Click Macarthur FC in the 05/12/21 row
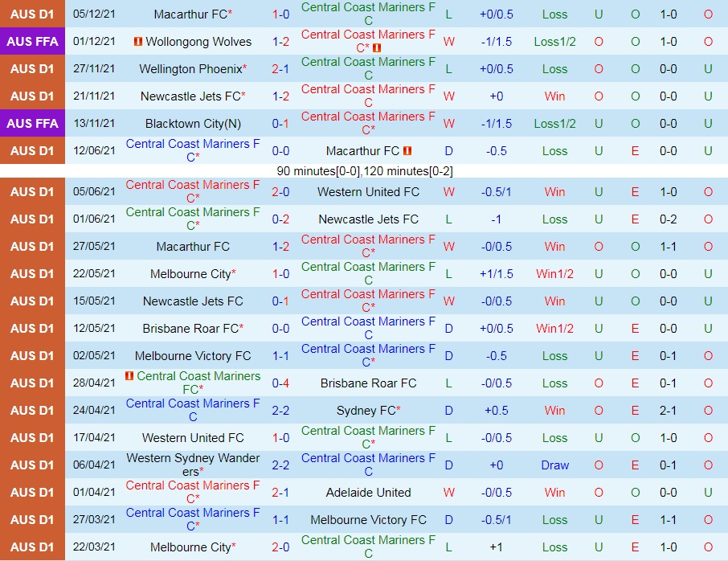728x561 pixels. coord(190,14)
